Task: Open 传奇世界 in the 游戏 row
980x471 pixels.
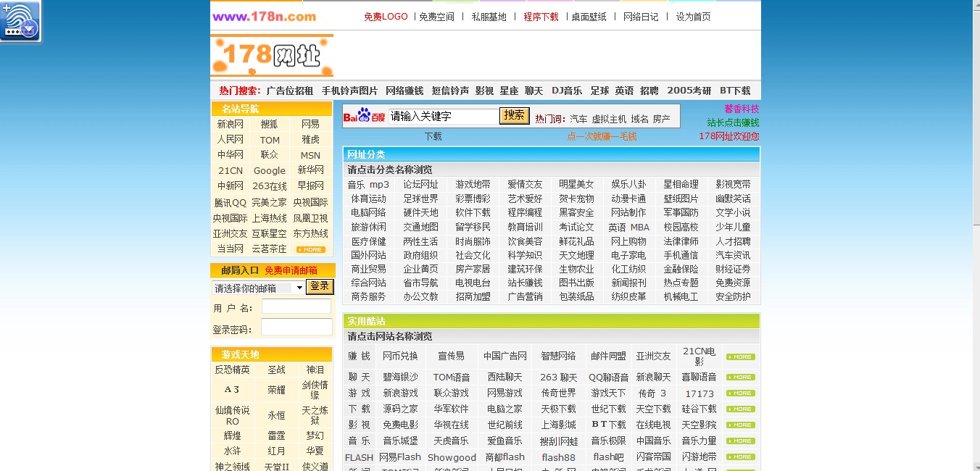Action: (x=558, y=393)
